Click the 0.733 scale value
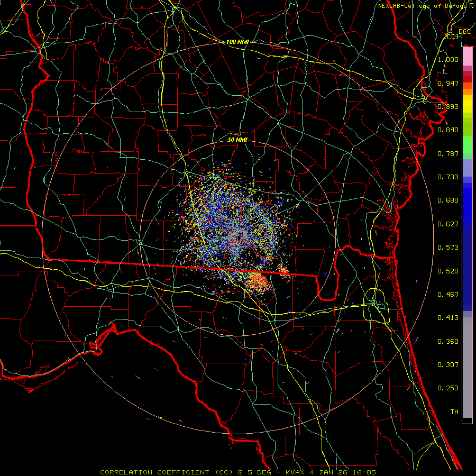 448,177
